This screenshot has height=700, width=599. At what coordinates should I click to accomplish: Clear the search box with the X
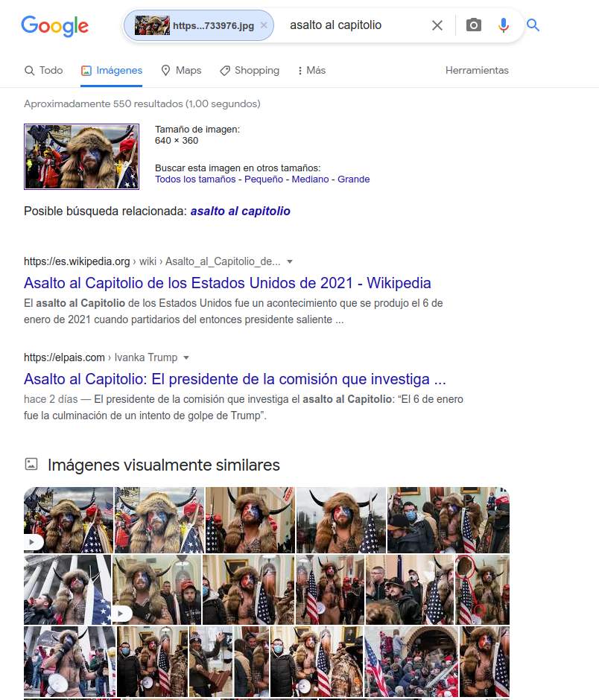(x=437, y=25)
